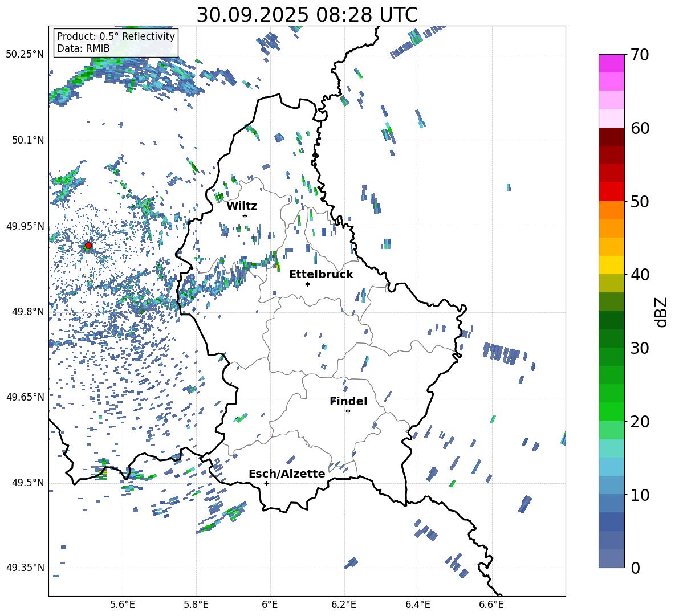Click the colorbar tick label 10
This screenshot has width=675, height=616.
640,495
